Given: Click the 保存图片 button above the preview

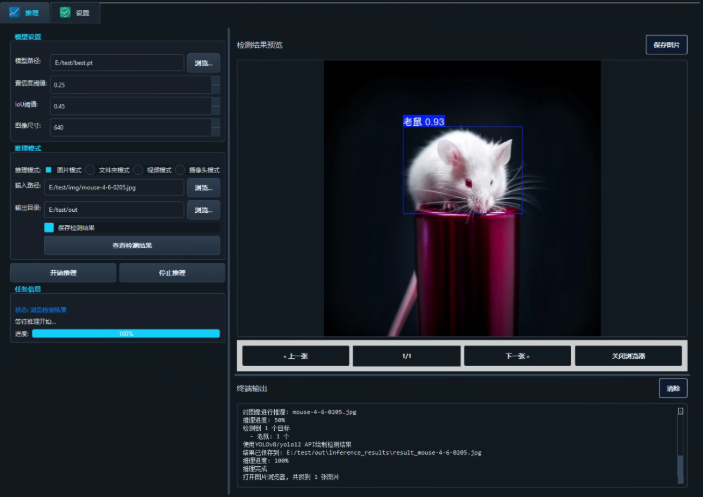Looking at the screenshot, I should (666, 45).
